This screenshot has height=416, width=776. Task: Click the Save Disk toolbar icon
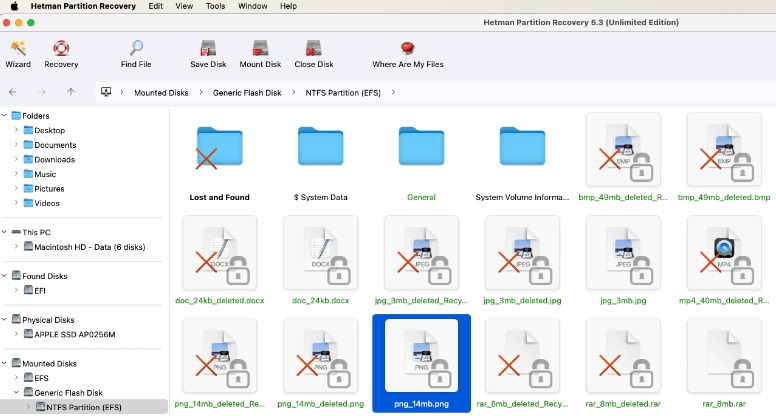pos(208,48)
